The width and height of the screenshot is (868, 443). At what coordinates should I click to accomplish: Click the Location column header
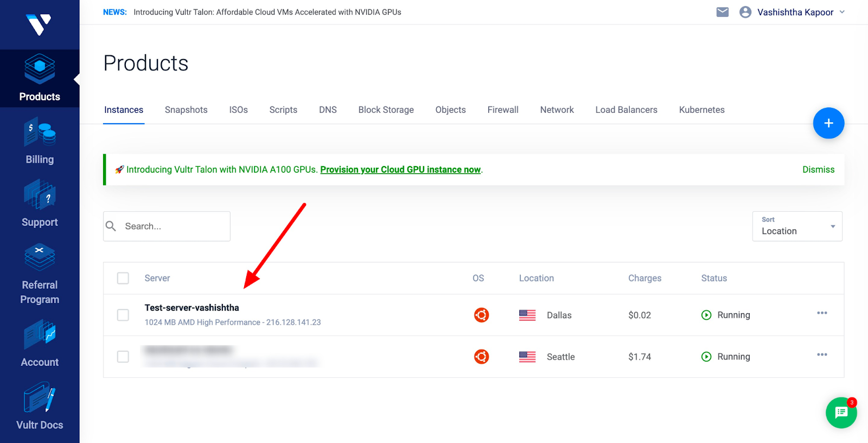[x=537, y=278]
